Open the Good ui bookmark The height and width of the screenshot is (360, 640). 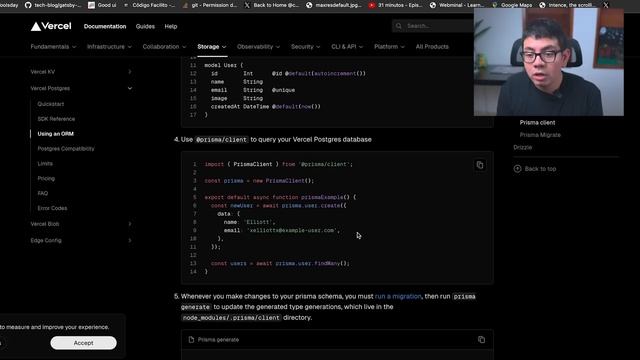pos(102,5)
